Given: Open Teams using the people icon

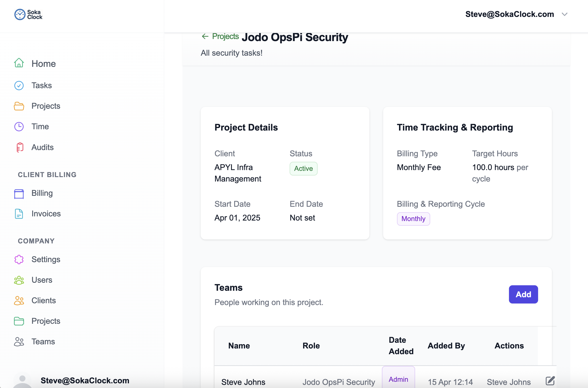Looking at the screenshot, I should [x=19, y=341].
